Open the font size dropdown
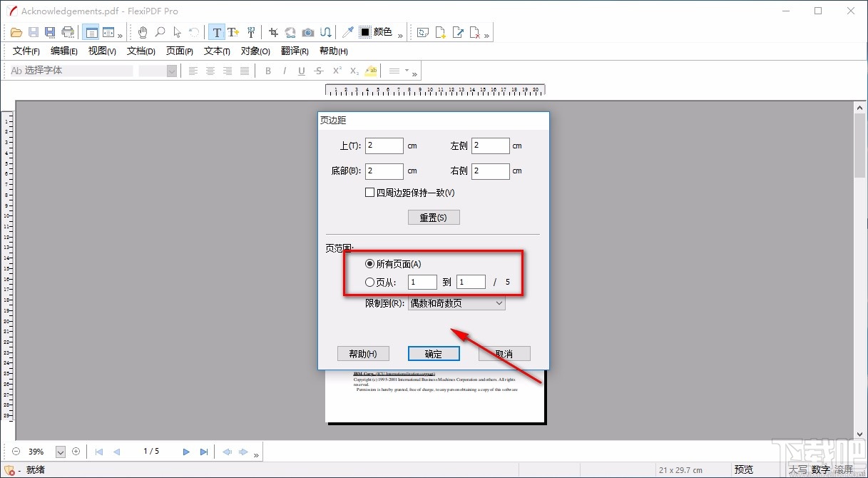 point(171,71)
